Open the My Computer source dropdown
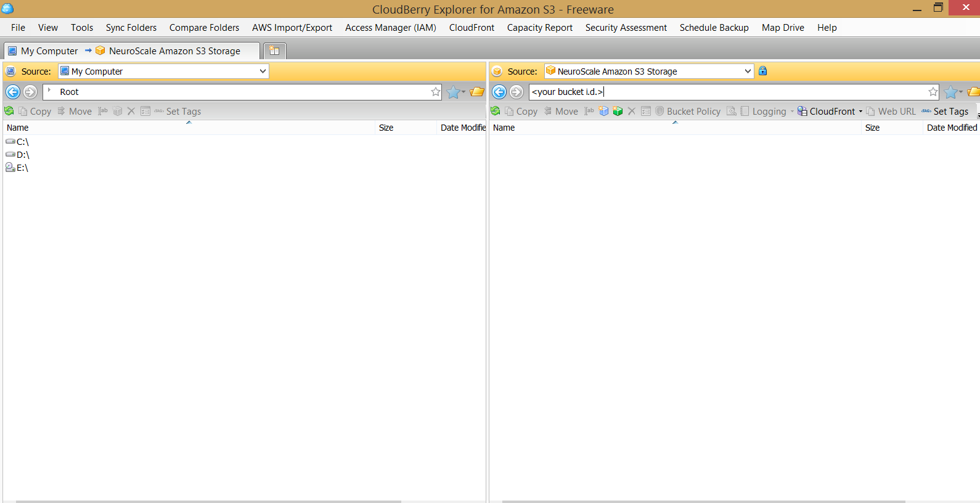 pyautogui.click(x=263, y=71)
